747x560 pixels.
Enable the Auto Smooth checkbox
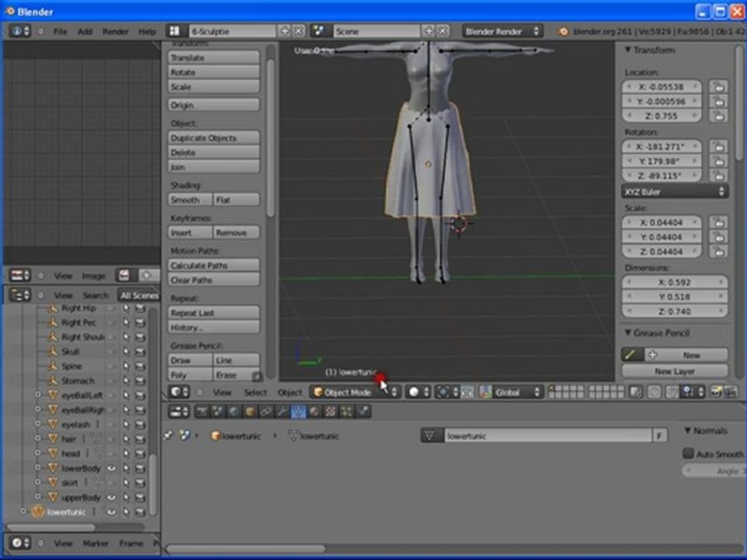tap(688, 453)
